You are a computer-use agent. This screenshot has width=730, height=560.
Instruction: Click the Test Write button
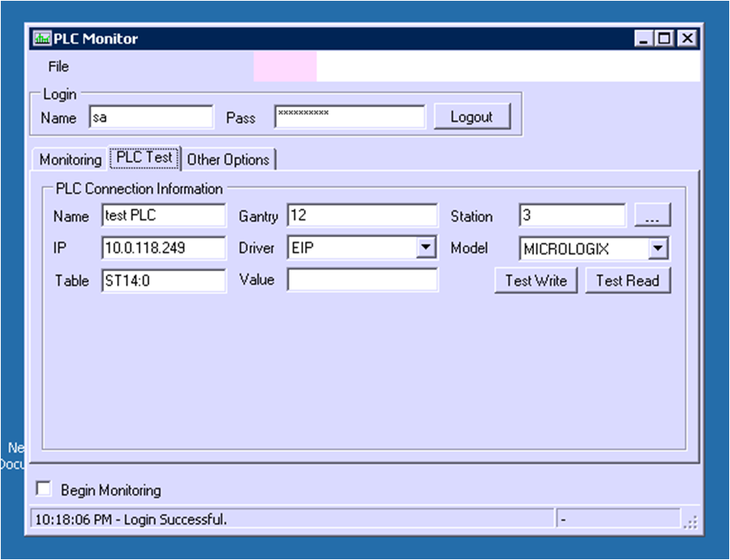coord(536,281)
